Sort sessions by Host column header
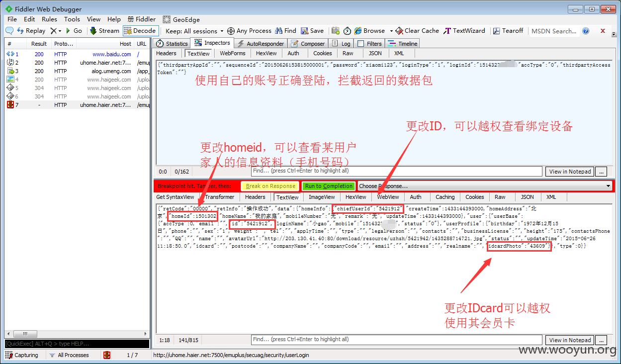The width and height of the screenshot is (621, 364). click(x=105, y=44)
